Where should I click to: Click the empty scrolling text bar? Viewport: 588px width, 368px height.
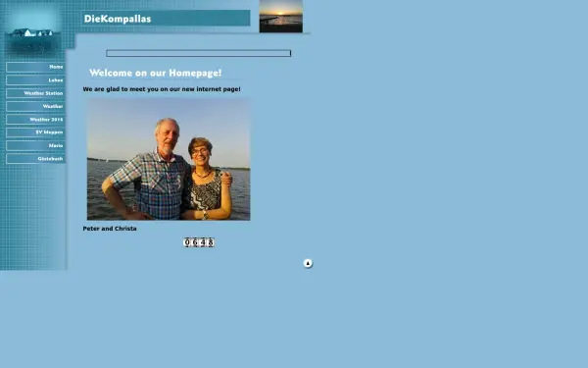coord(198,53)
